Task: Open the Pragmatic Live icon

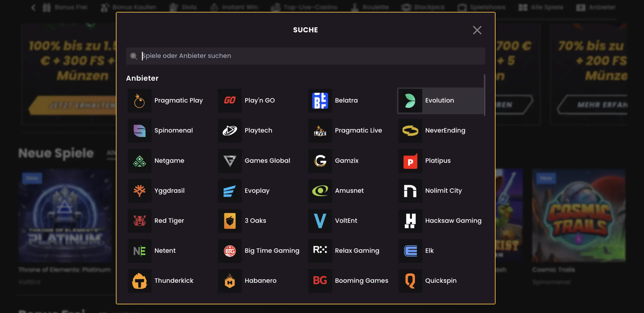Action: (320, 130)
